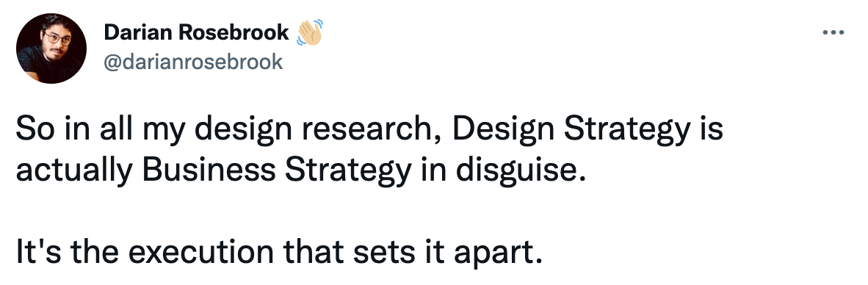Click the blank gap between the tweet's paragraphs

369,212
